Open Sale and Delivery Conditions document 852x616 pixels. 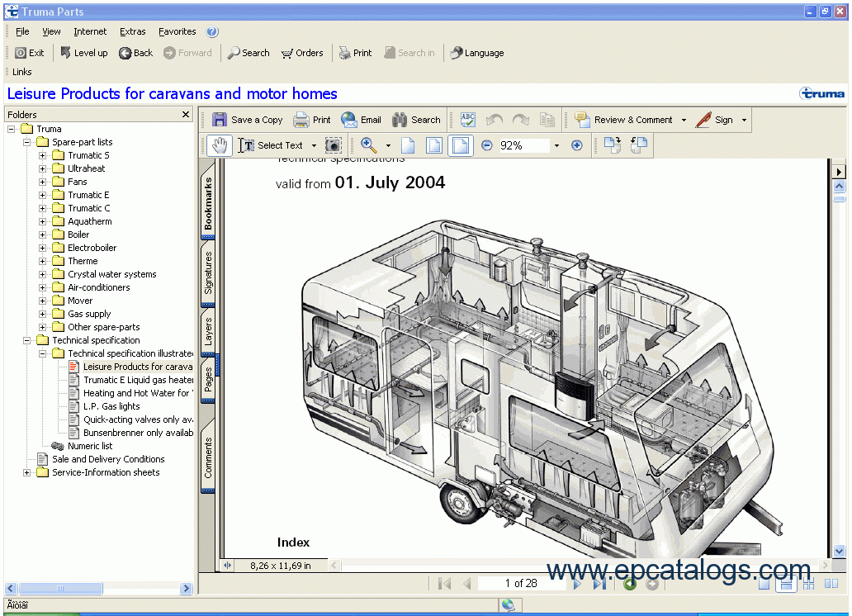pyautogui.click(x=108, y=459)
